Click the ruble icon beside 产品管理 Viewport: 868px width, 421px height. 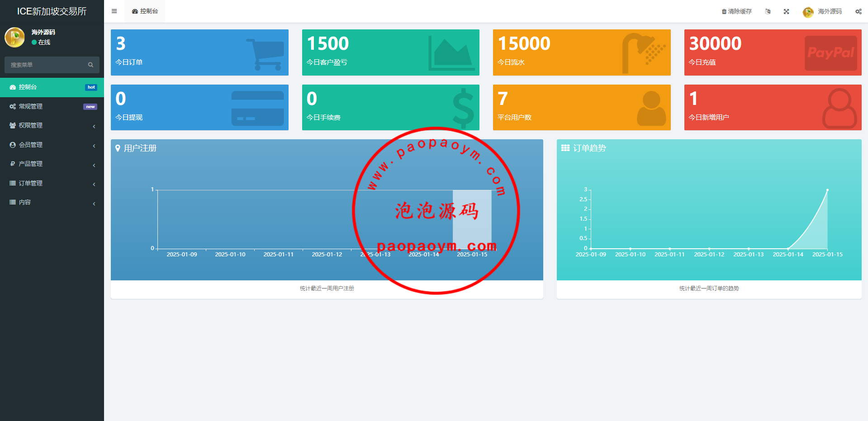click(13, 164)
